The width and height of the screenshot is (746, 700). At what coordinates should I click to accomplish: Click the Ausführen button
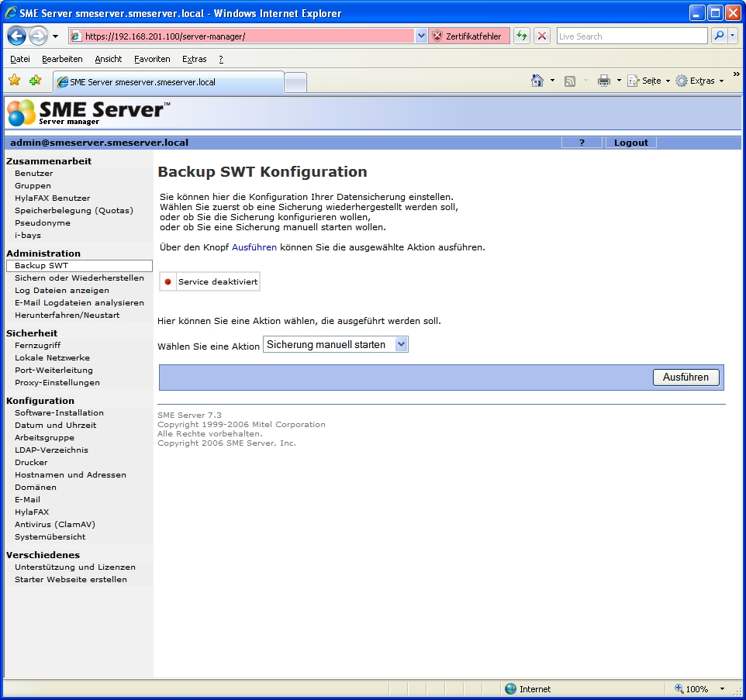click(x=686, y=377)
